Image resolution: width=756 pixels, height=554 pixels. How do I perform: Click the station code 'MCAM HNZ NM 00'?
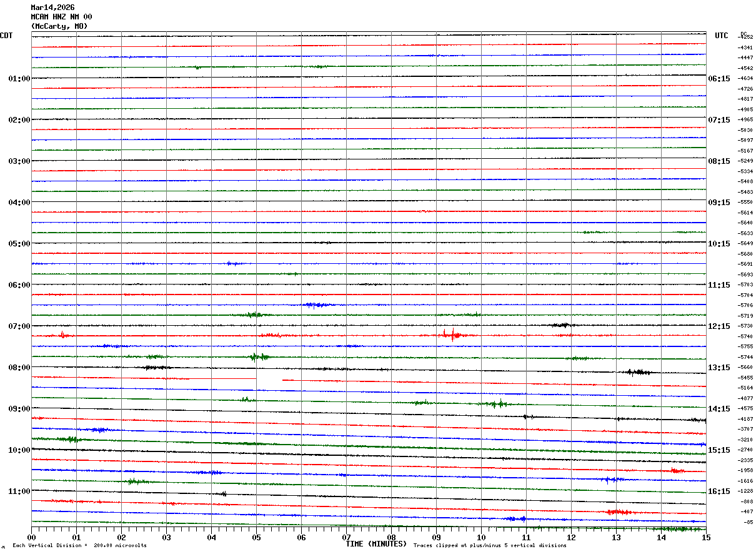[x=61, y=17]
